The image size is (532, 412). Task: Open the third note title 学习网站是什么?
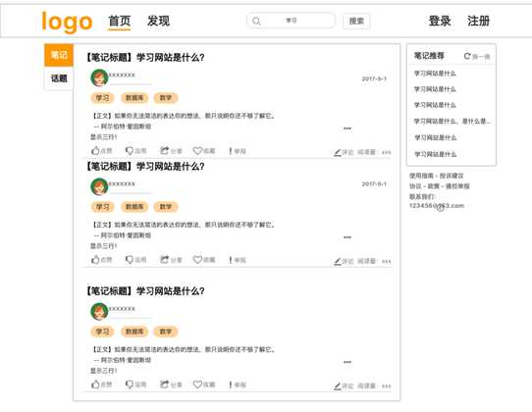coord(171,291)
